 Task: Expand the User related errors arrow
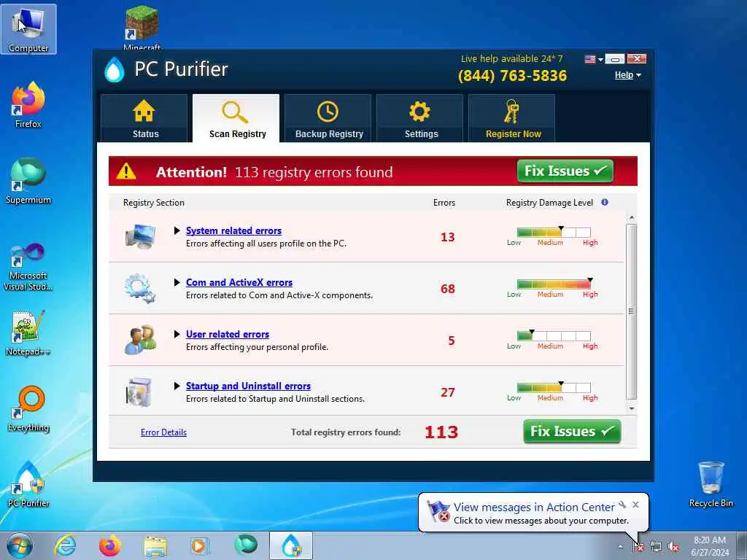point(177,334)
